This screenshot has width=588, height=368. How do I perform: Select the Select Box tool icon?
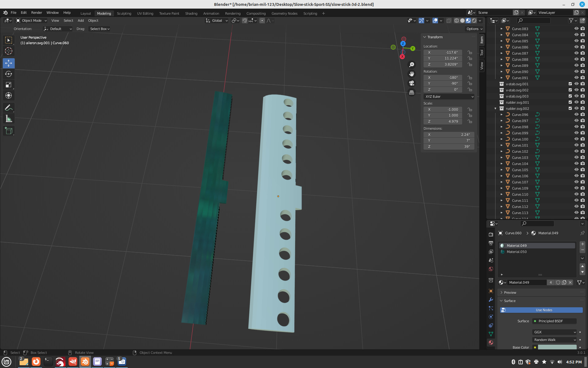pyautogui.click(x=9, y=40)
